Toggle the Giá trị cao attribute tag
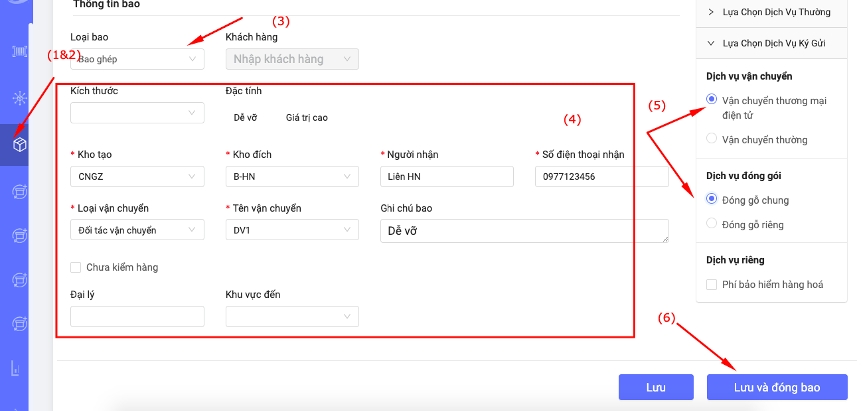This screenshot has height=411, width=862. pos(306,117)
